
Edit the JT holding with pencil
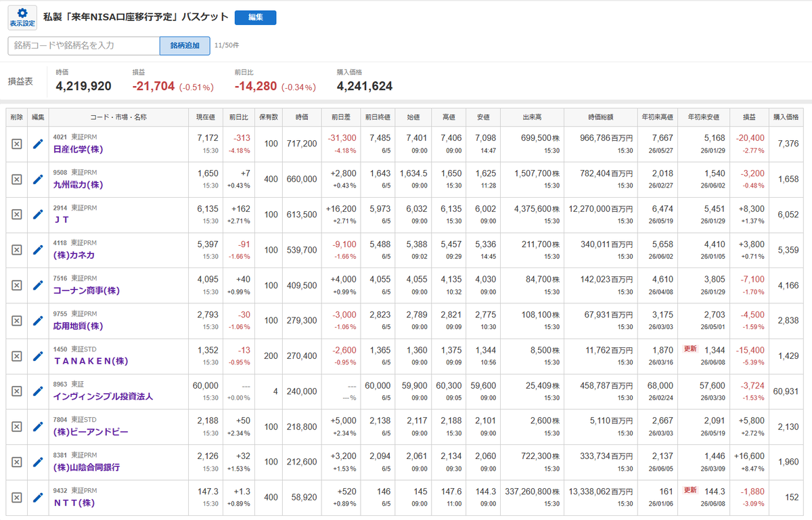point(38,215)
